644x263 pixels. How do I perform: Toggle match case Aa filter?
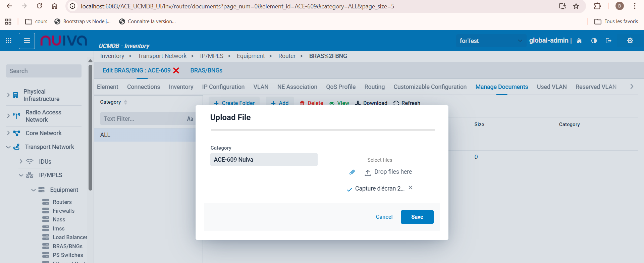click(x=190, y=119)
